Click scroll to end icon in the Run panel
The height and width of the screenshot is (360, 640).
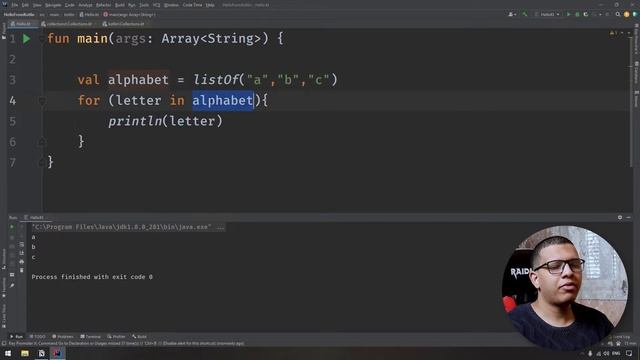[x=22, y=253]
